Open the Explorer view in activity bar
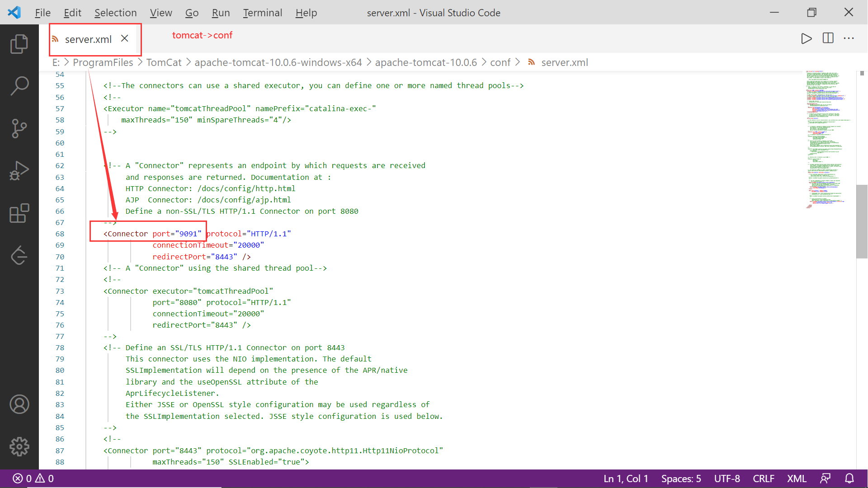 pos(19,44)
